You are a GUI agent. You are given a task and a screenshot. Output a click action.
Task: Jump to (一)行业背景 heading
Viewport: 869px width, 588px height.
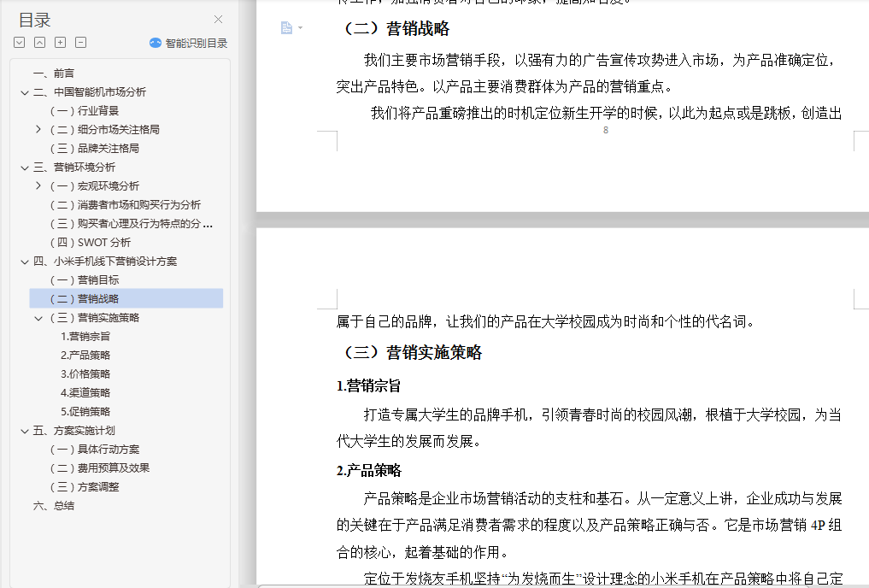(x=85, y=111)
